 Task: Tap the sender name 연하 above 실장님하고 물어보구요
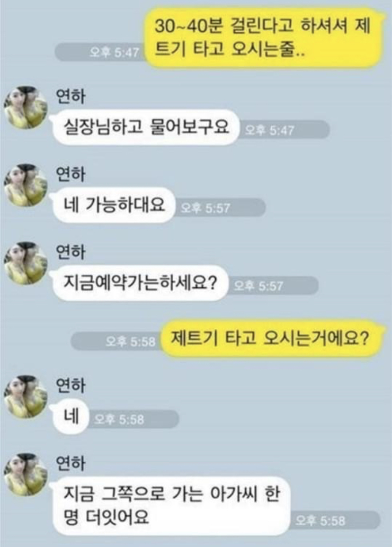click(71, 96)
